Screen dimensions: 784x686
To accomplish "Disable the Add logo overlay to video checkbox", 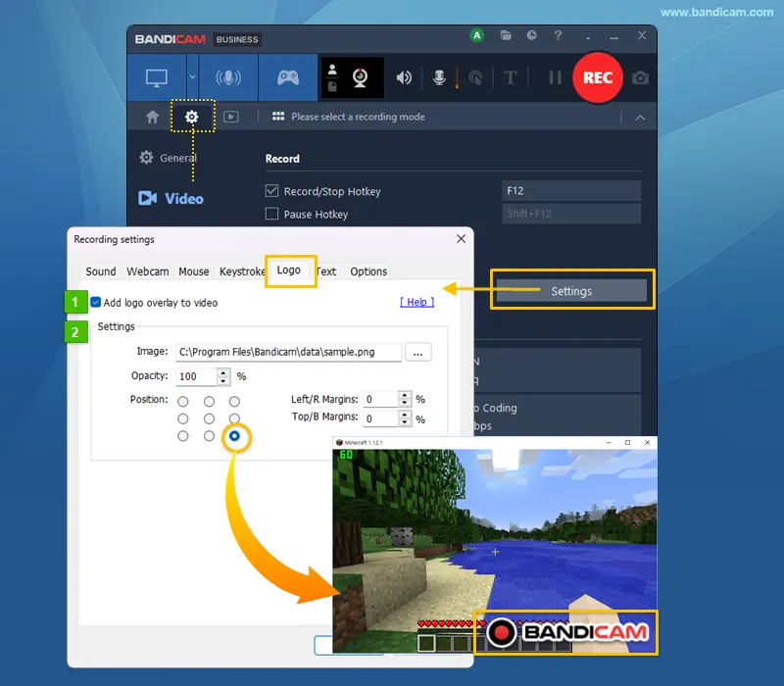I will [x=95, y=302].
